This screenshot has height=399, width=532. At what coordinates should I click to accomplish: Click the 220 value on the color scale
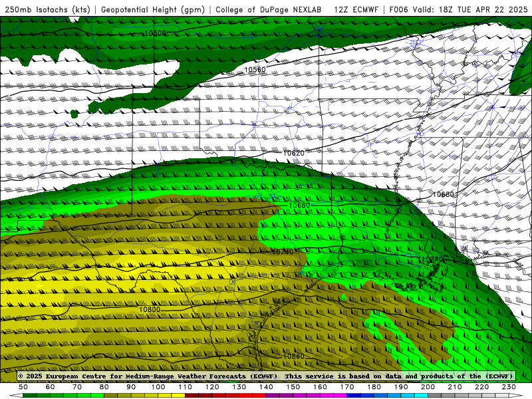pos(481,387)
